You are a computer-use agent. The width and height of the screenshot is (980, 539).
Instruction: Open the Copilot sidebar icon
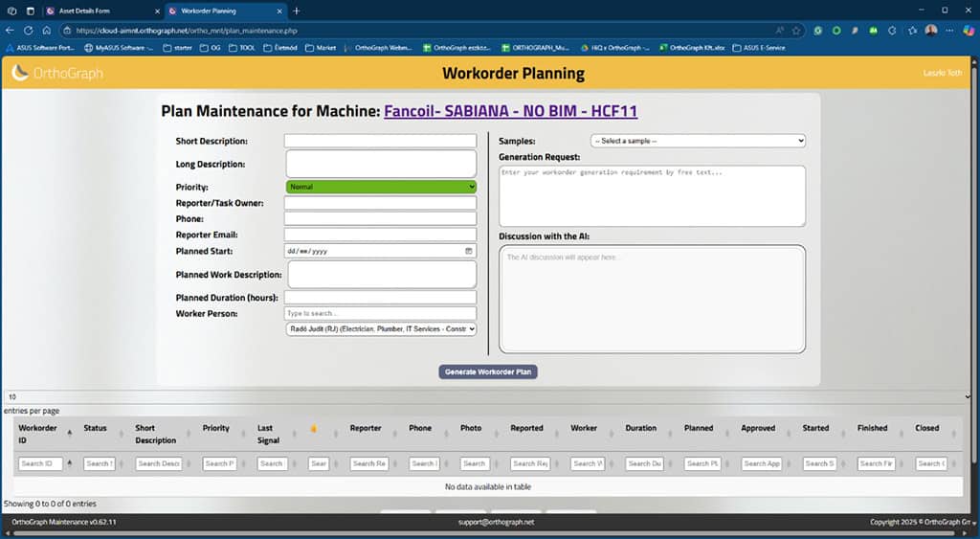click(x=969, y=30)
